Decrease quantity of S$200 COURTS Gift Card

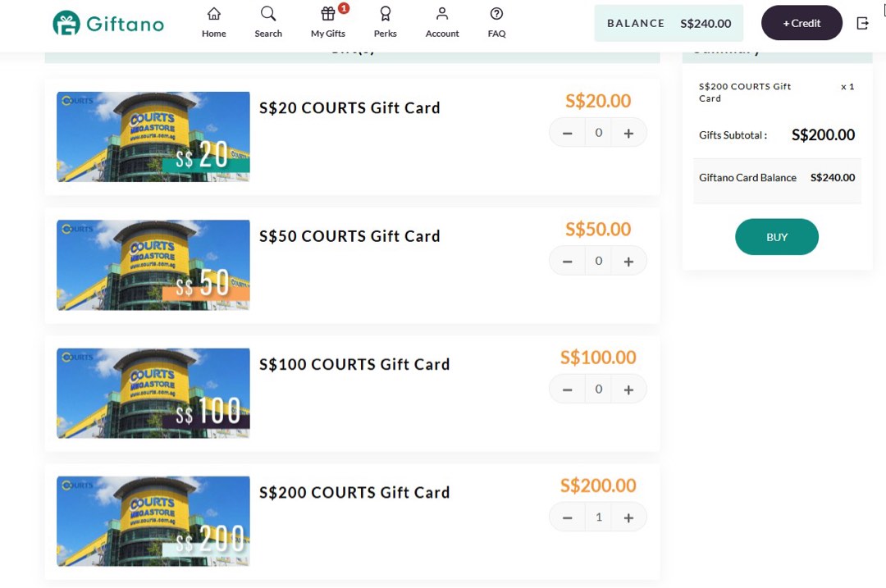567,517
